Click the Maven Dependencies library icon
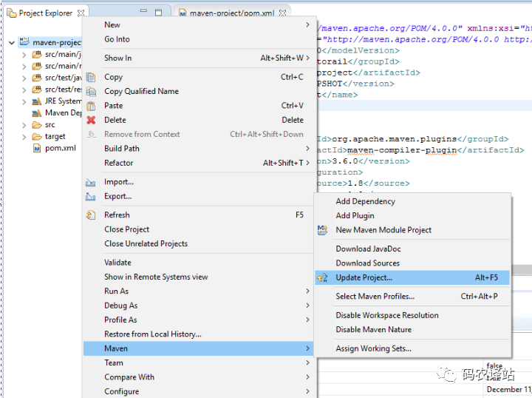 coord(37,112)
